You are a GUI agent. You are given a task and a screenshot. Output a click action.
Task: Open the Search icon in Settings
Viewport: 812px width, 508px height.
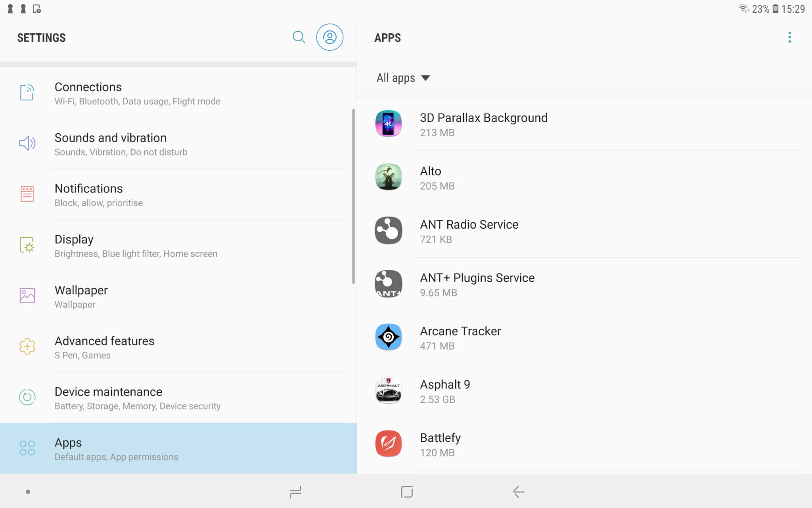point(299,37)
